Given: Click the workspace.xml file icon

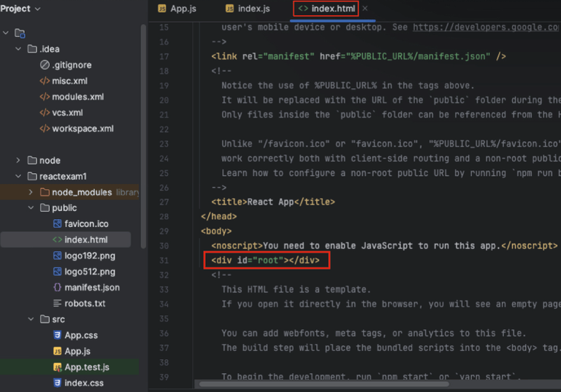Looking at the screenshot, I should click(45, 128).
